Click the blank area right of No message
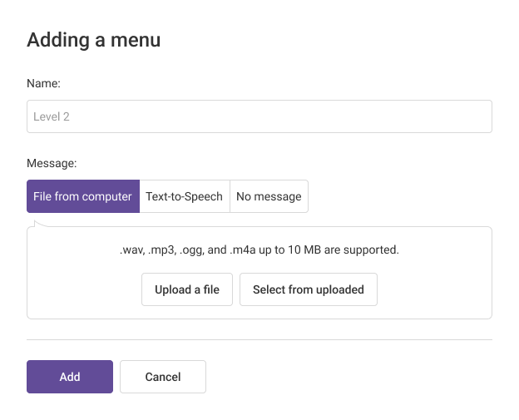 (399, 196)
